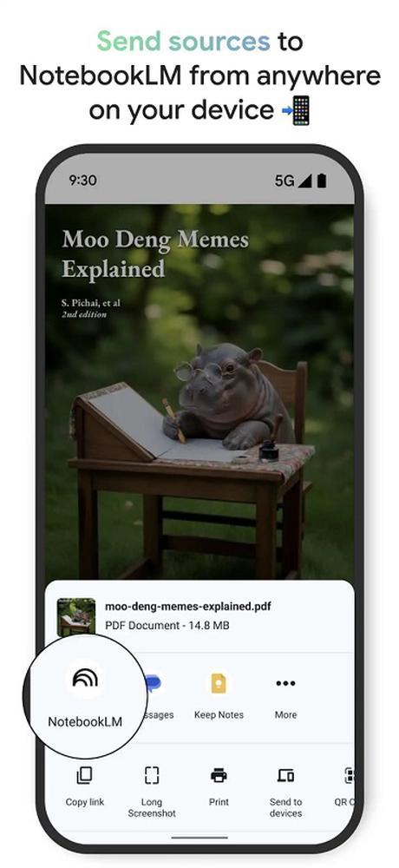This screenshot has width=399, height=868.
Task: Select the partially visible QR Code icon
Action: click(349, 775)
